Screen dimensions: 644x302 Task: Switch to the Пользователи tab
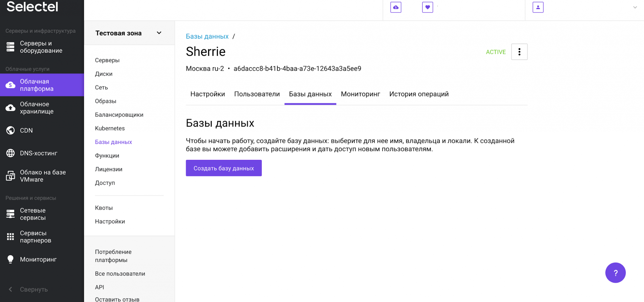(x=257, y=94)
